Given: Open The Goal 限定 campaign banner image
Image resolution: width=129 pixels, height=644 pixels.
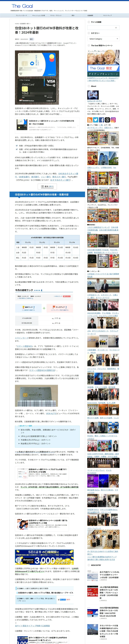Looking at the screenshot, I should coord(103,63).
